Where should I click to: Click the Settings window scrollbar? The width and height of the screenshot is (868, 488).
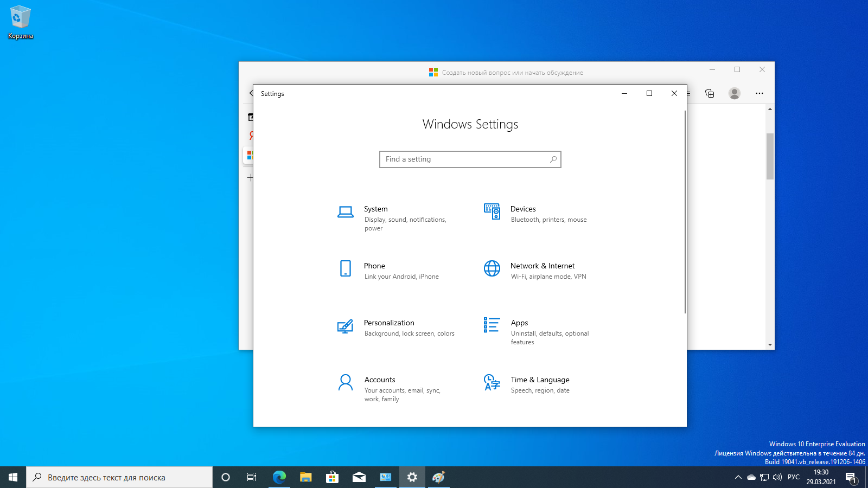click(x=685, y=211)
